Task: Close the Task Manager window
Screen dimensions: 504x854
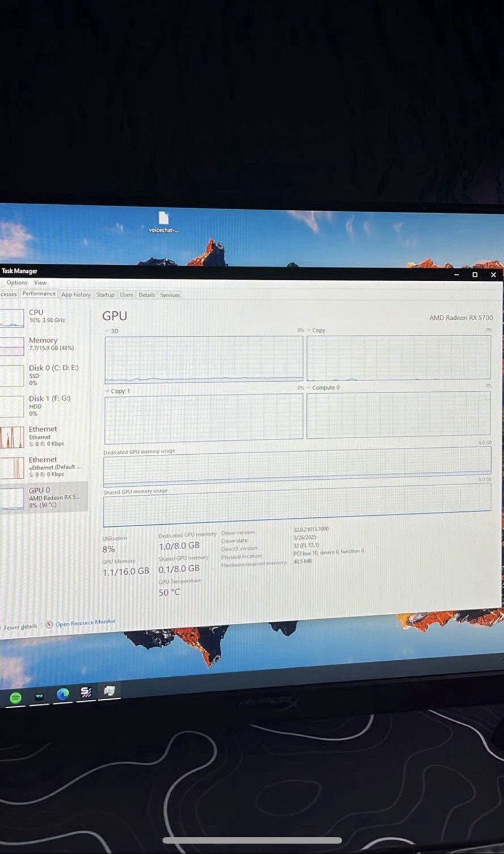Action: tap(493, 274)
